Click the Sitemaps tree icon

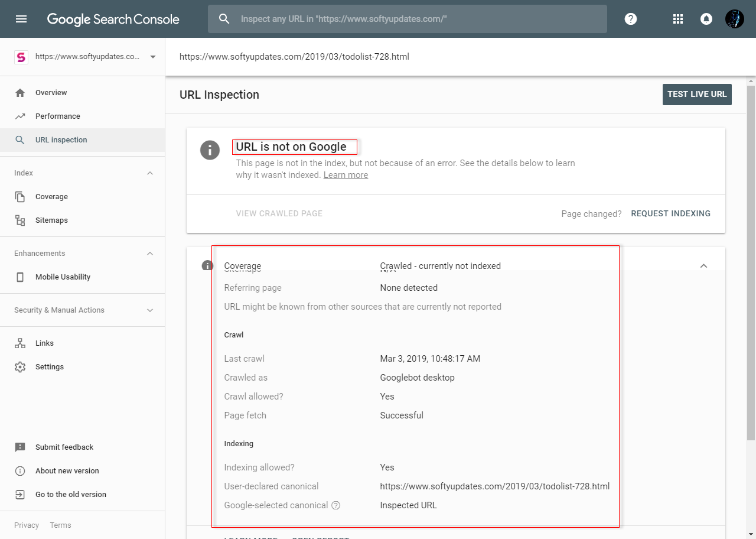(x=20, y=220)
